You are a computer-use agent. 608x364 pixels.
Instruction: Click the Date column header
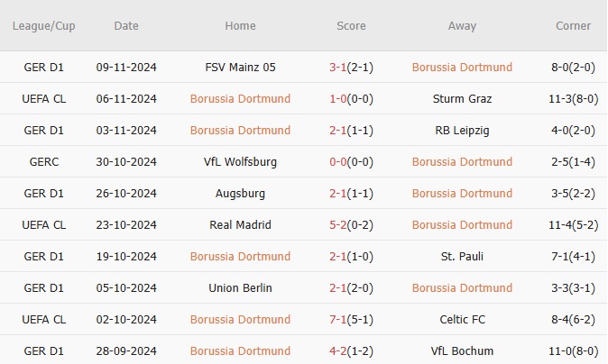tap(126, 26)
